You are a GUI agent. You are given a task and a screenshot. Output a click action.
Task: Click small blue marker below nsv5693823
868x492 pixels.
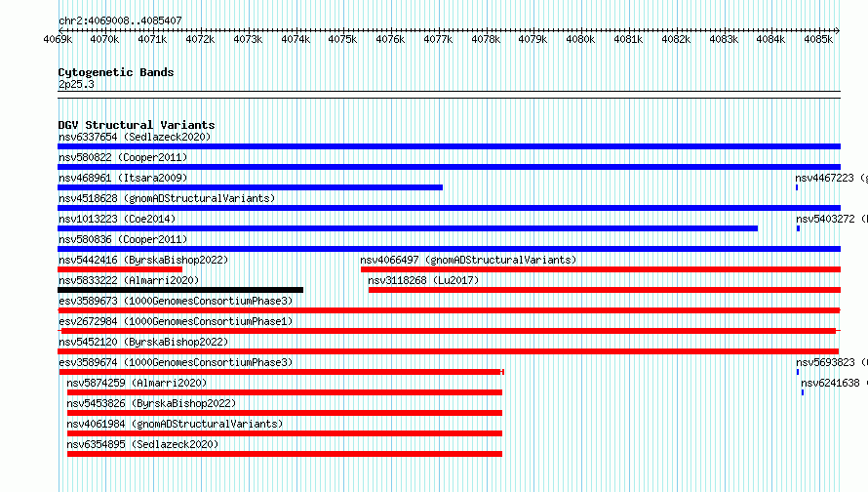coord(798,372)
